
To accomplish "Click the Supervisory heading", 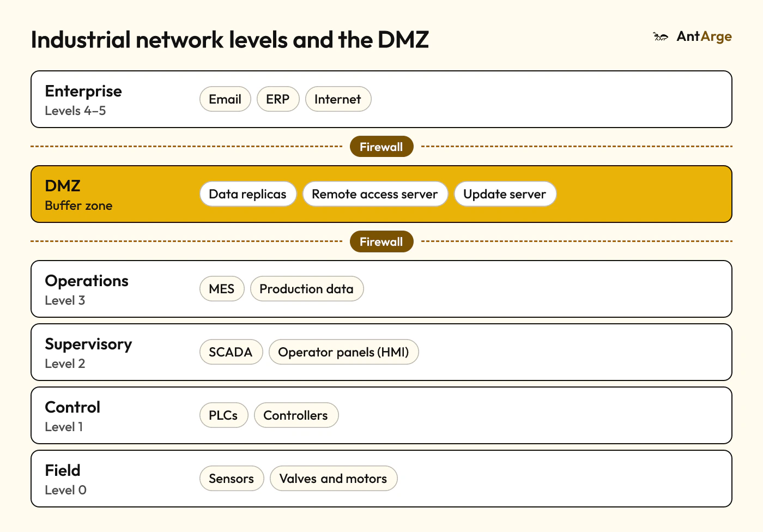I will point(88,344).
